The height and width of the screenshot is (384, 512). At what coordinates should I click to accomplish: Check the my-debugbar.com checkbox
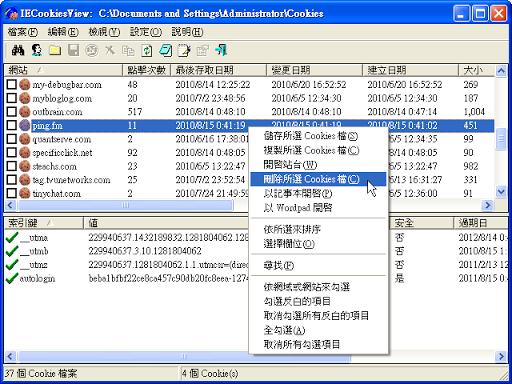coord(12,84)
